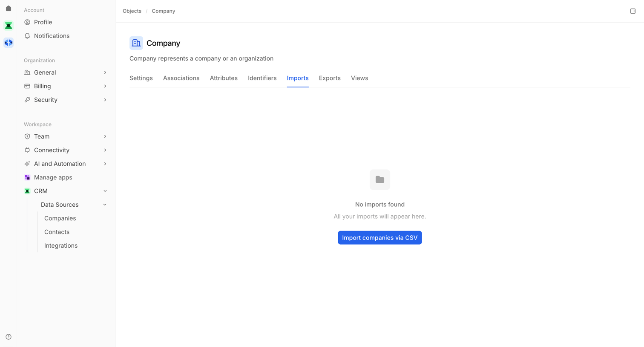Expand the General section chevron
Image resolution: width=644 pixels, height=347 pixels.
click(105, 72)
